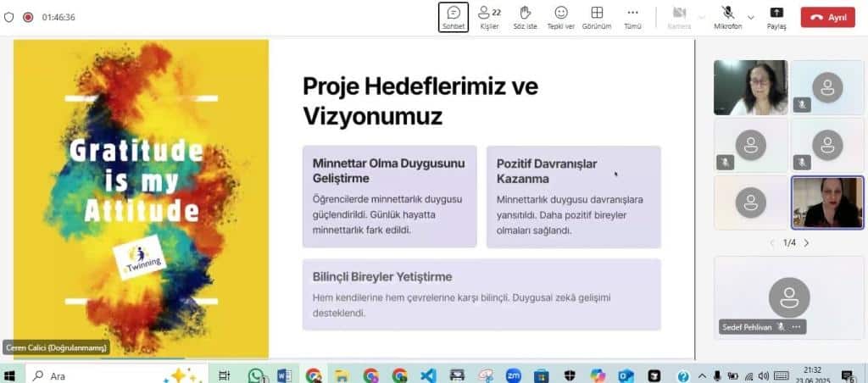Open Sedef Pehlivan's more options dots
Image resolution: width=868 pixels, height=383 pixels.
click(796, 327)
